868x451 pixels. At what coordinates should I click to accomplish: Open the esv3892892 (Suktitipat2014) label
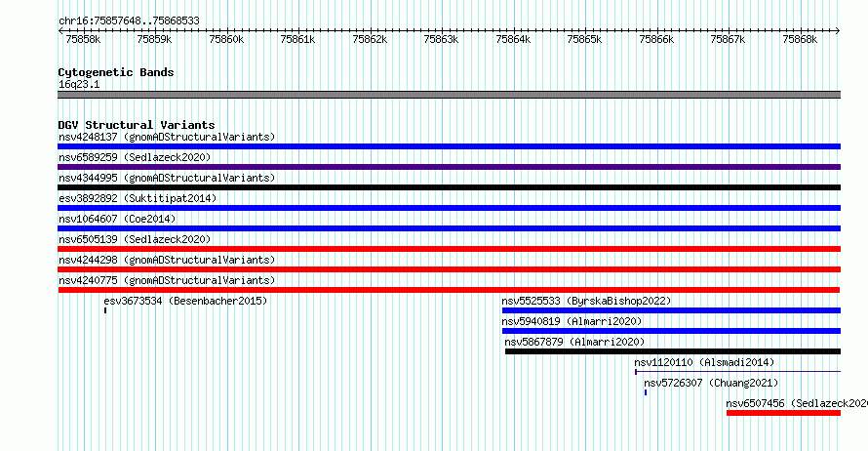coord(138,198)
